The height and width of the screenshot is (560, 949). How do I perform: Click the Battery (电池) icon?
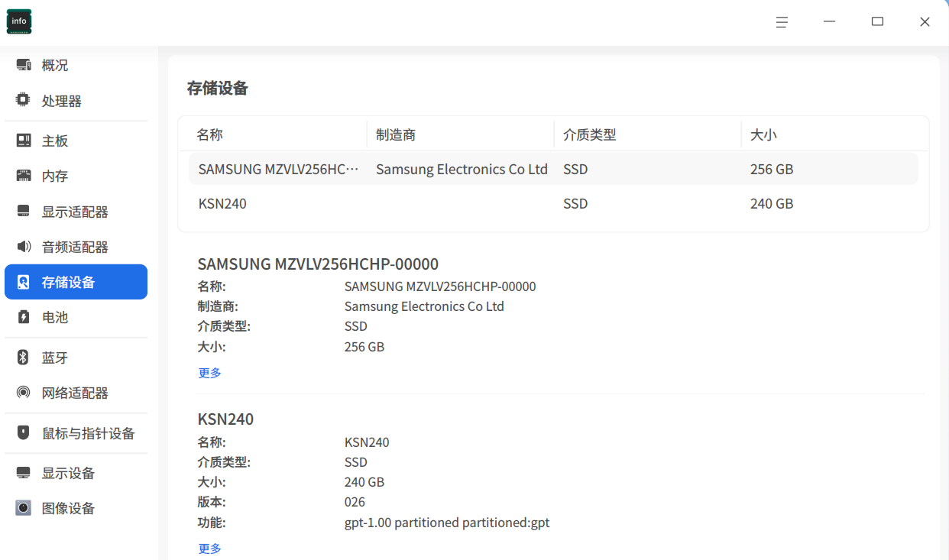(x=24, y=317)
